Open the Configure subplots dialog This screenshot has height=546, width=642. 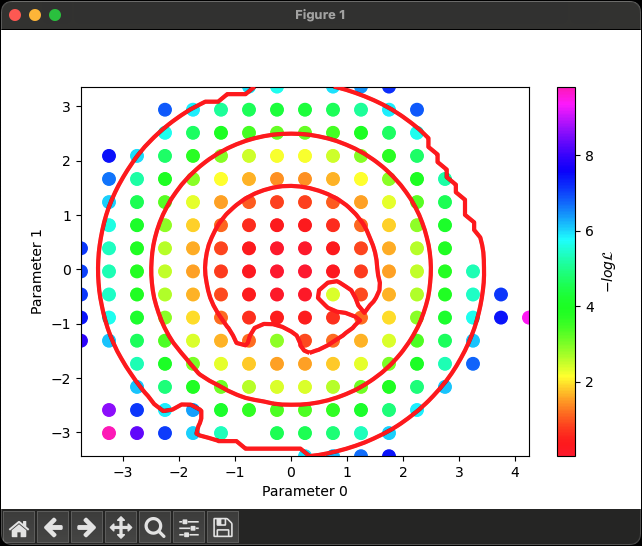tap(189, 527)
